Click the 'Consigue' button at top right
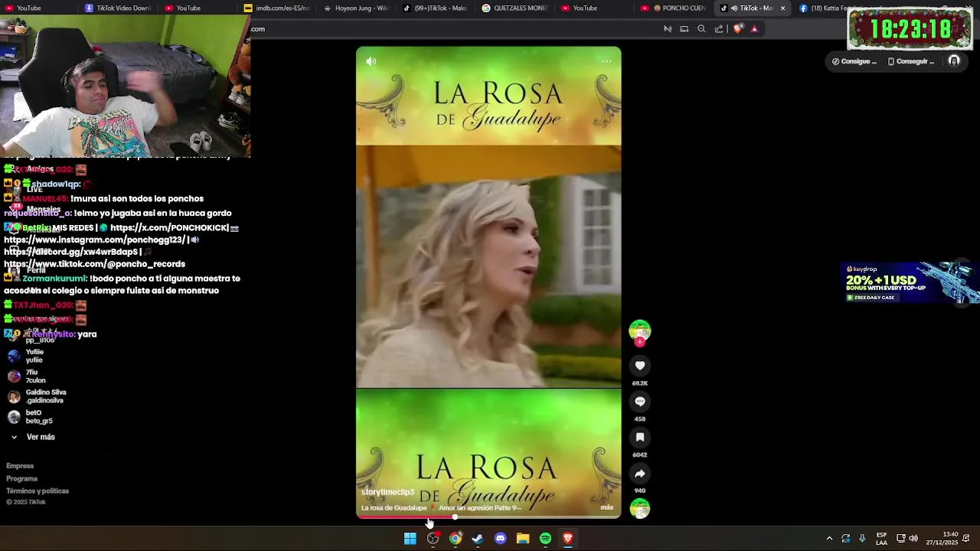This screenshot has width=980, height=551. (x=854, y=61)
